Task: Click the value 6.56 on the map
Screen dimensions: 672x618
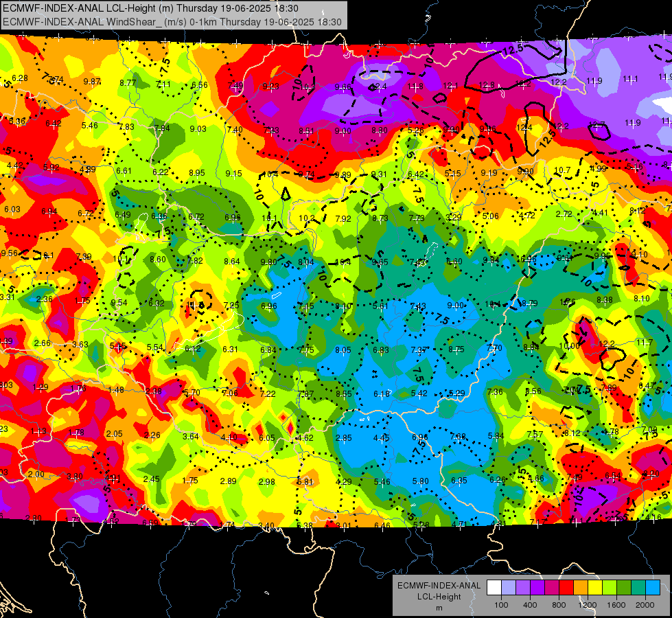Action: (x=199, y=85)
